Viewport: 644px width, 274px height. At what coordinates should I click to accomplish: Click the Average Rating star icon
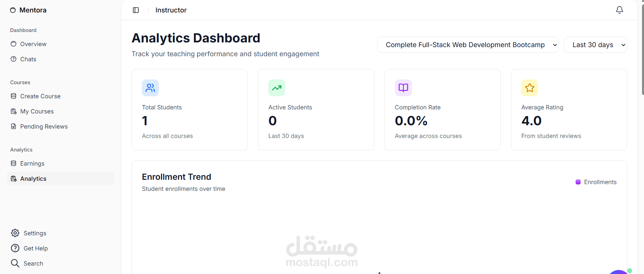click(x=529, y=88)
